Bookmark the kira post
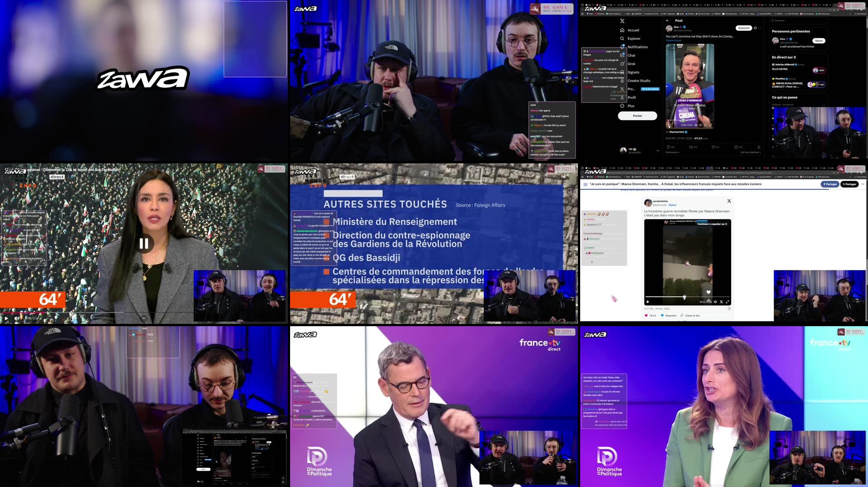 [x=736, y=147]
